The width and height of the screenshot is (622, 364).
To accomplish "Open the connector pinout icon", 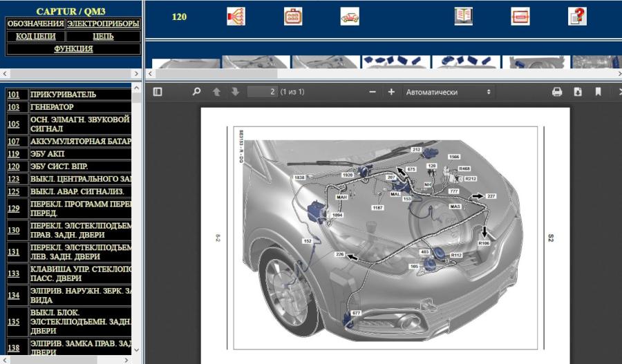I will [x=293, y=17].
